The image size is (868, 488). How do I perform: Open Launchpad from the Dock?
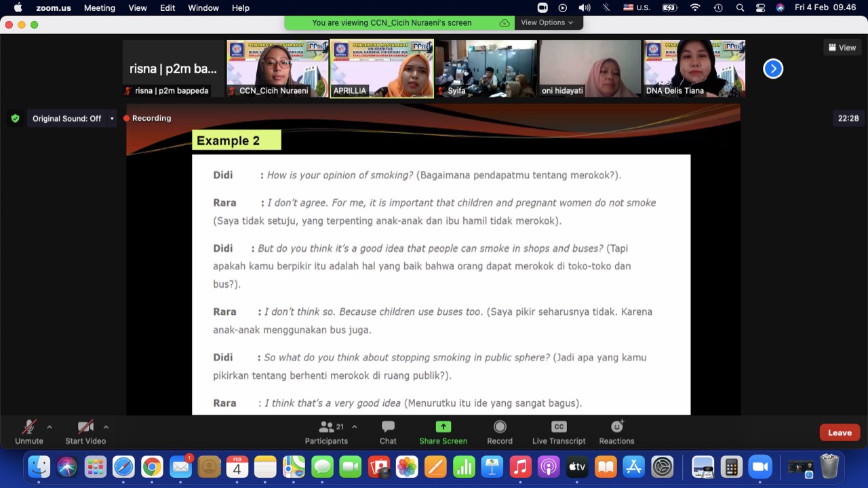coord(96,466)
